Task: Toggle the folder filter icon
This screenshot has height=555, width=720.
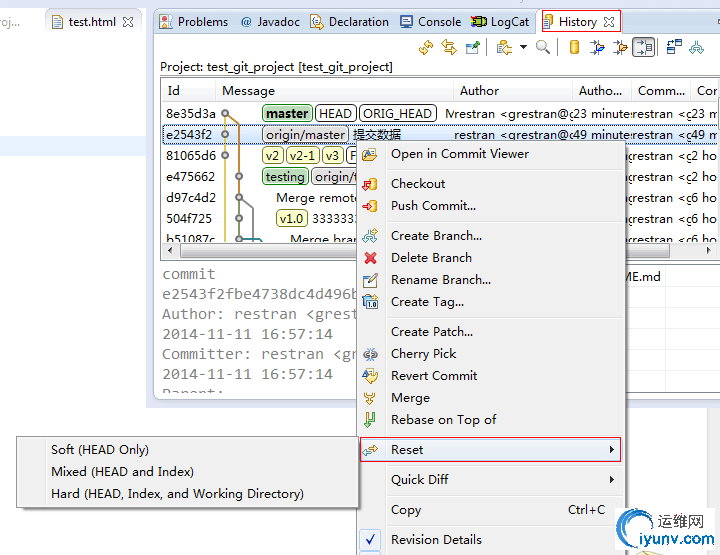Action: tap(620, 47)
